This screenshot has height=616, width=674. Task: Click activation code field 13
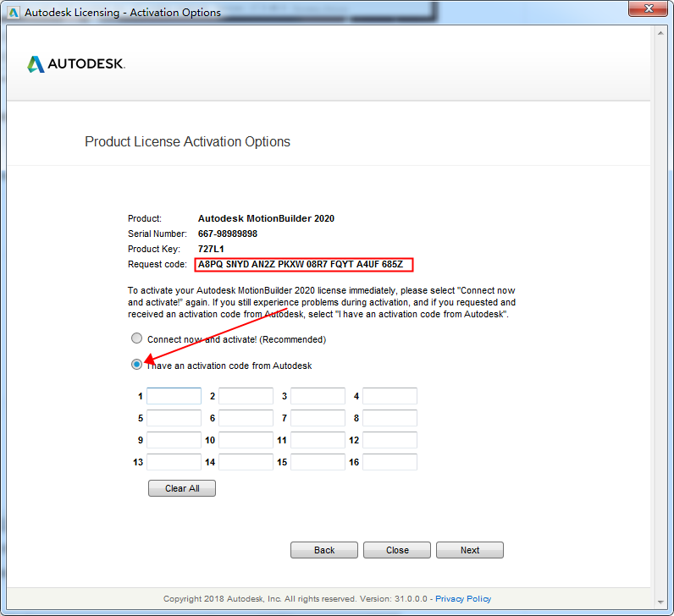pyautogui.click(x=174, y=462)
